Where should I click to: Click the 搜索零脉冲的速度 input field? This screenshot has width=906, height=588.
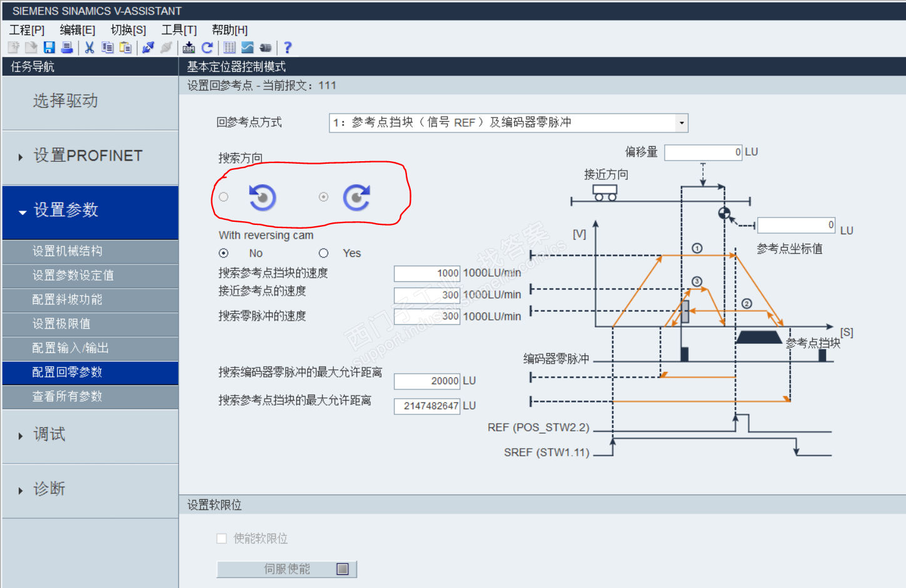click(427, 316)
